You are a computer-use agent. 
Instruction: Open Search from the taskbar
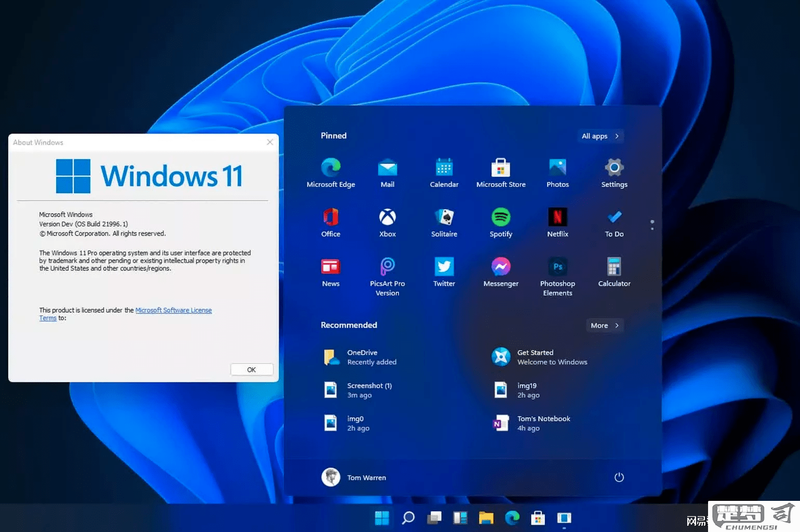point(408,518)
